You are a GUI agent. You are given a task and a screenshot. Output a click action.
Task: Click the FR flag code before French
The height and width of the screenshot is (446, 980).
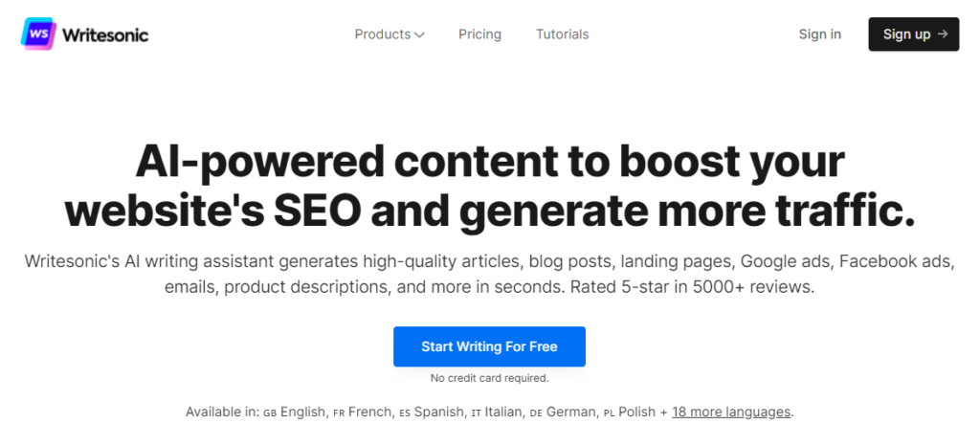point(339,413)
